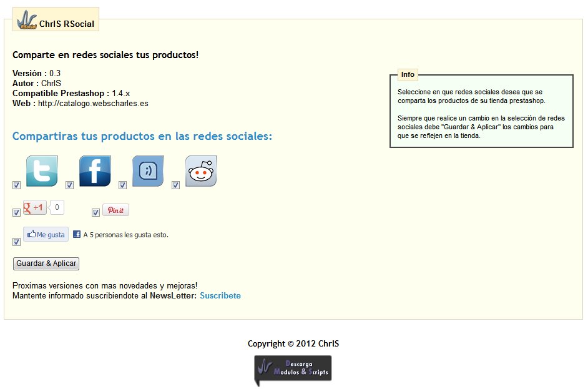The width and height of the screenshot is (588, 389).
Task: Click the Google +1 count bubble
Action: point(57,207)
